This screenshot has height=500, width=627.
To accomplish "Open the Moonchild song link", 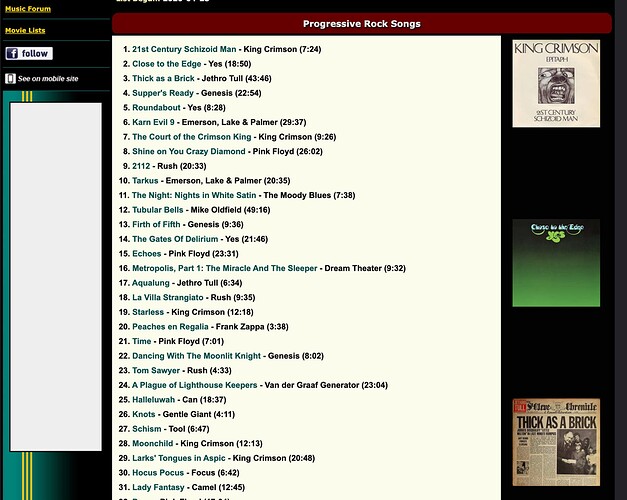I will [x=152, y=444].
